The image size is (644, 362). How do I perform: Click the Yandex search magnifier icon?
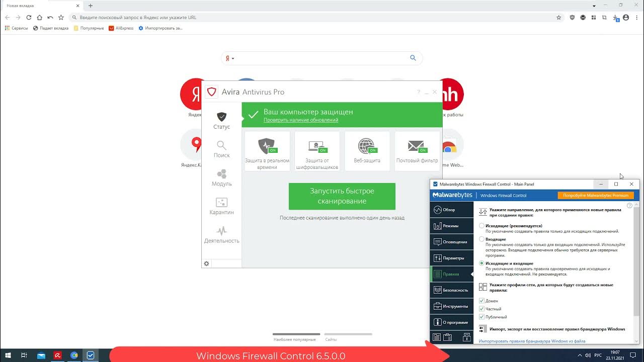pyautogui.click(x=413, y=58)
